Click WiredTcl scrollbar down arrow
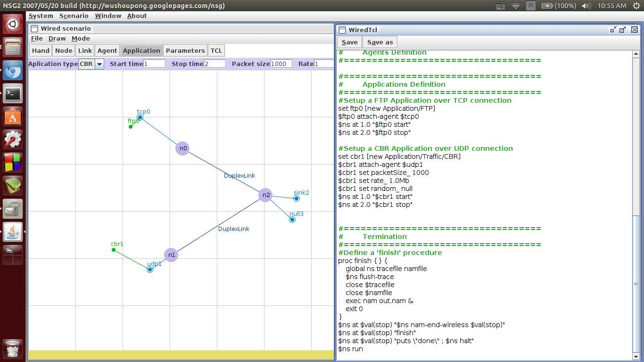644x362 pixels. pyautogui.click(x=636, y=356)
